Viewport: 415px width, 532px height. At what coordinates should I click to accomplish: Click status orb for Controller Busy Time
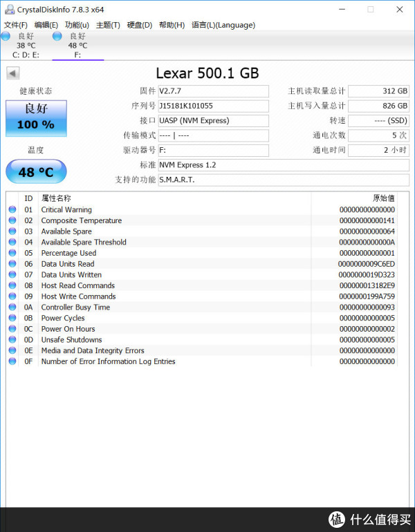click(x=12, y=307)
